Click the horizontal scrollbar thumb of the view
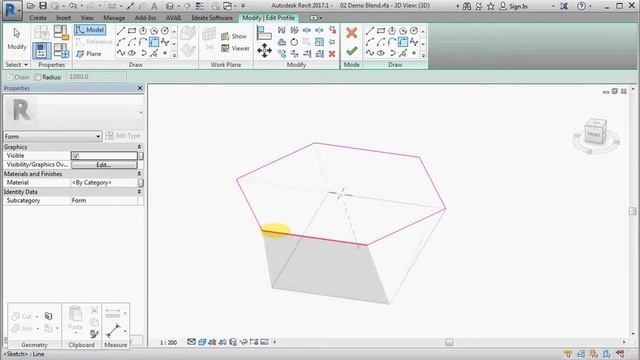640x360 pixels. click(449, 342)
